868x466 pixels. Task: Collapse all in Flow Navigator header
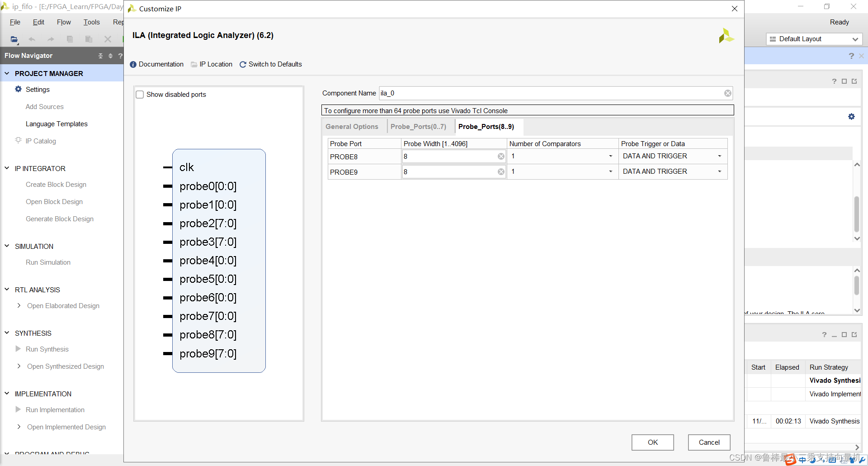pyautogui.click(x=100, y=56)
